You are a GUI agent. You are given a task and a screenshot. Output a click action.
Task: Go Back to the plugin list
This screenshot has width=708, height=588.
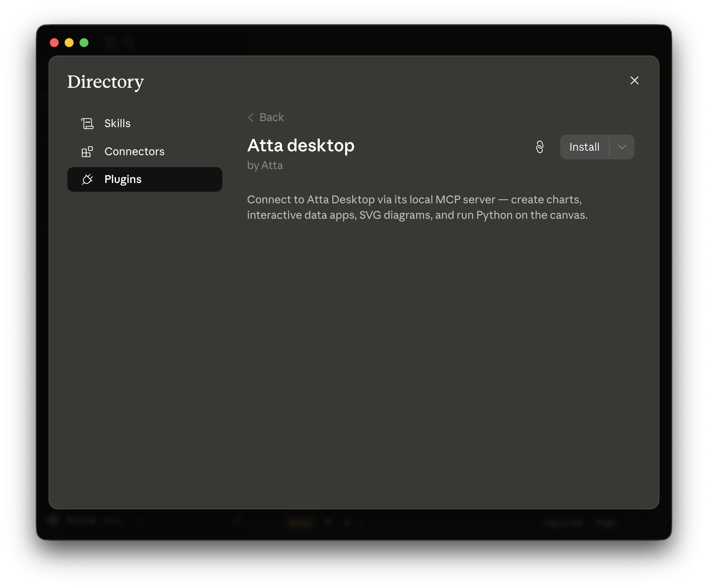point(266,117)
